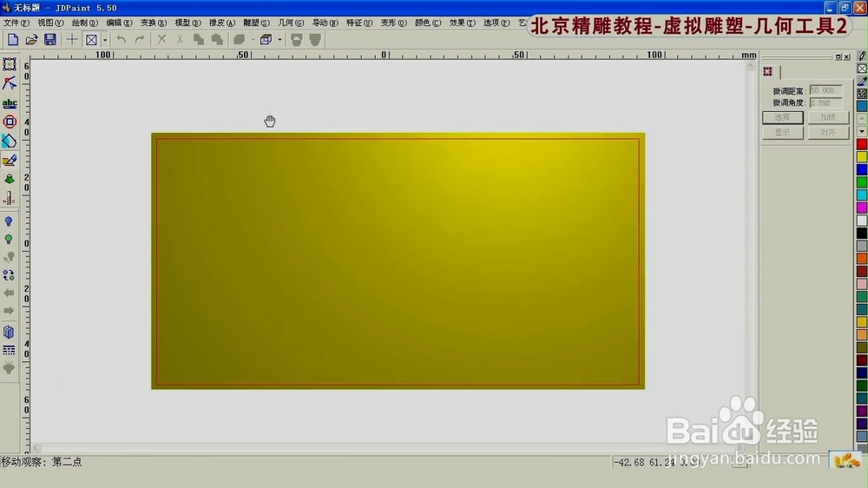Viewport: 868px width, 488px height.
Task: Click the 对齐 button in right panel
Action: pyautogui.click(x=828, y=132)
